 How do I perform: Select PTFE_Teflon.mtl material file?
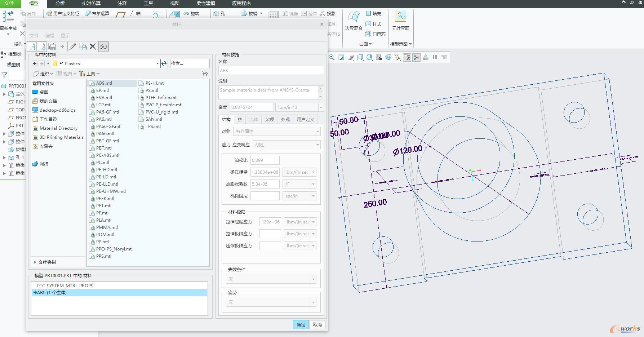coord(159,98)
